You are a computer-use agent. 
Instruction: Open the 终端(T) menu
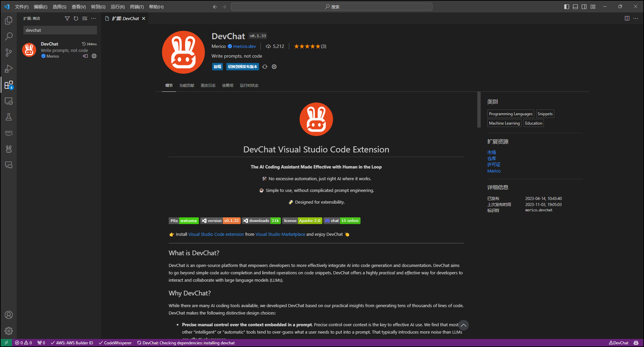tap(137, 7)
